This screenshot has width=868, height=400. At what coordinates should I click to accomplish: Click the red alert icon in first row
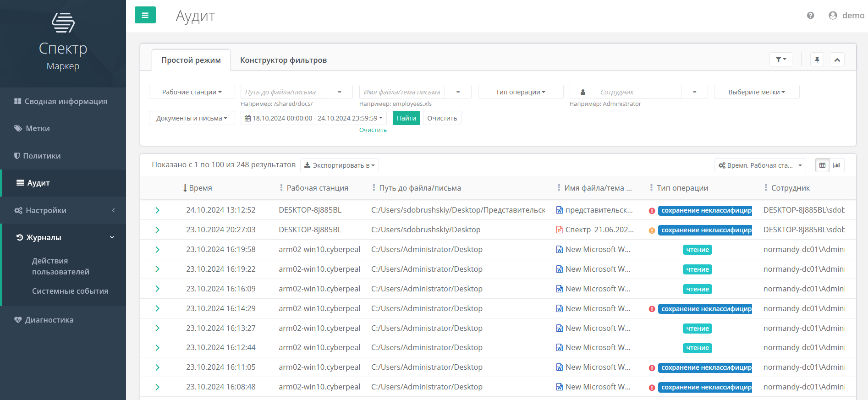652,211
